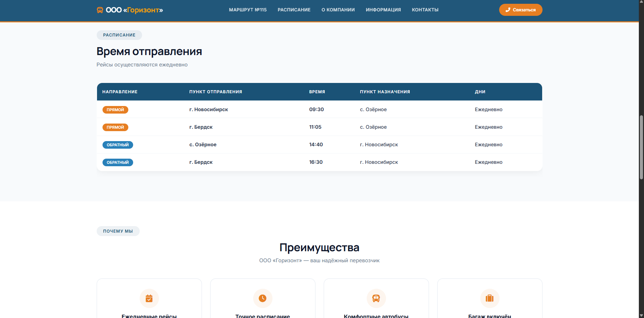The image size is (644, 318).
Task: Click the Точное расписание card title
Action: 262,316
